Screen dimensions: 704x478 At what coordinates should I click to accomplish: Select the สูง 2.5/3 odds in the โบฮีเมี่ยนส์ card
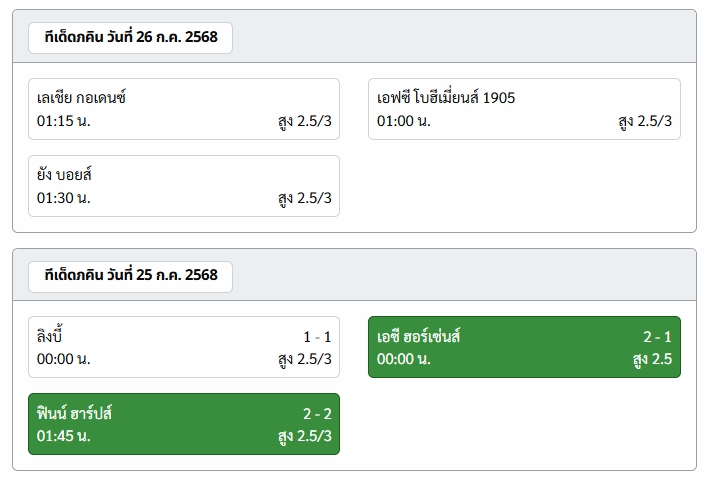tap(645, 121)
